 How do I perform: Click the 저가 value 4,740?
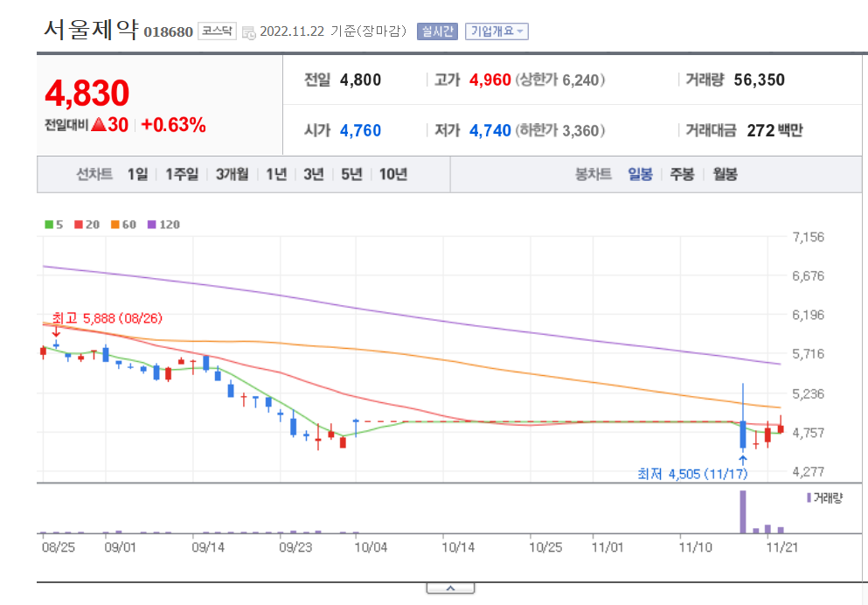click(490, 130)
